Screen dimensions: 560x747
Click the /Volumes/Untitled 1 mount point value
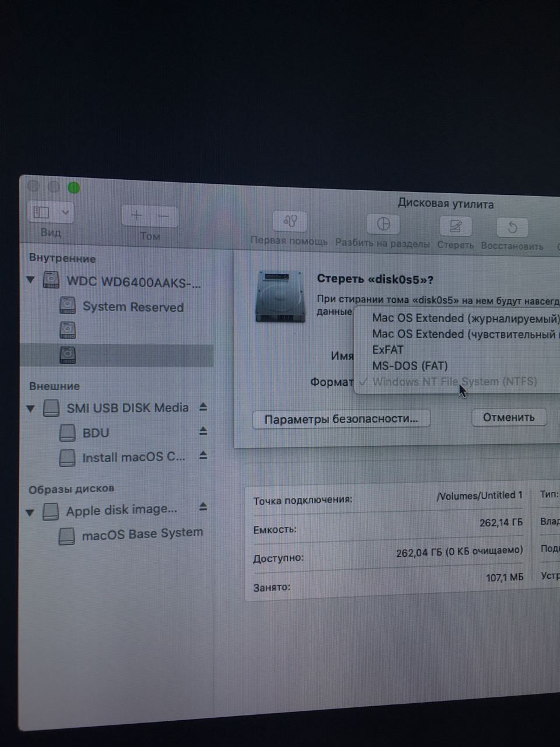click(480, 495)
